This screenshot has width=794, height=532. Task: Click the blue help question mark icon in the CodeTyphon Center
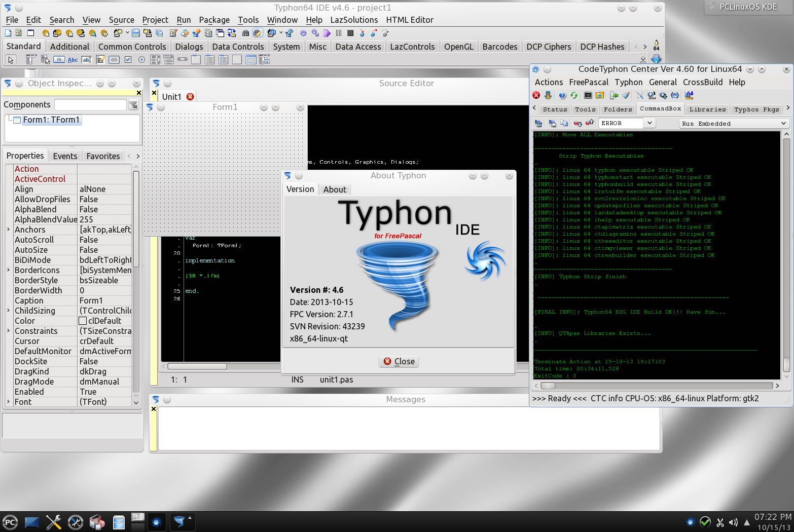pos(562,95)
